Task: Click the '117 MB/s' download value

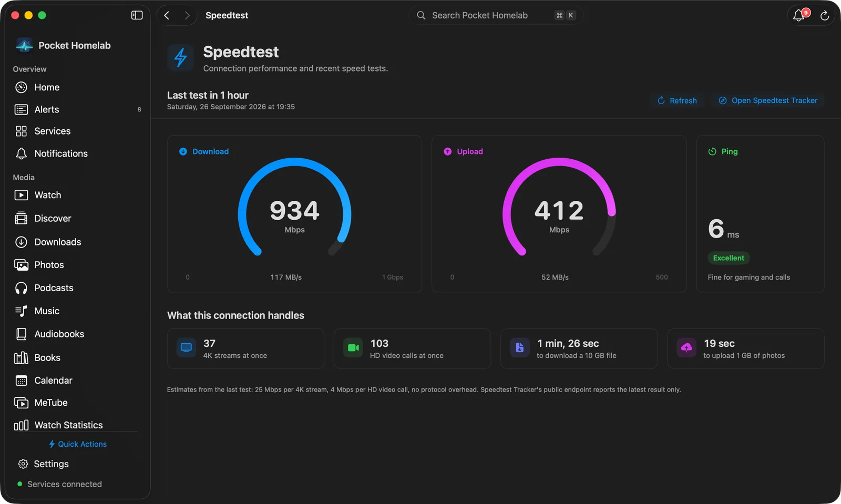Action: (x=286, y=277)
